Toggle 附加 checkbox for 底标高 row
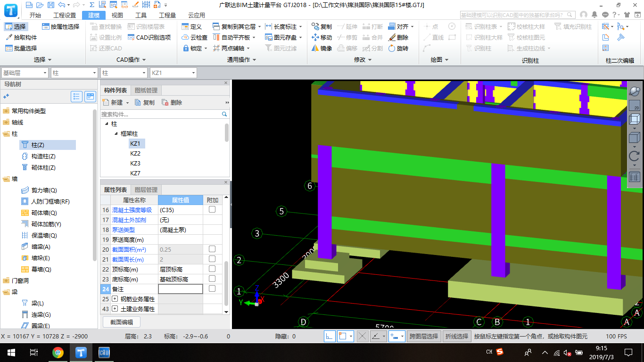Image resolution: width=644 pixels, height=362 pixels. 212,279
